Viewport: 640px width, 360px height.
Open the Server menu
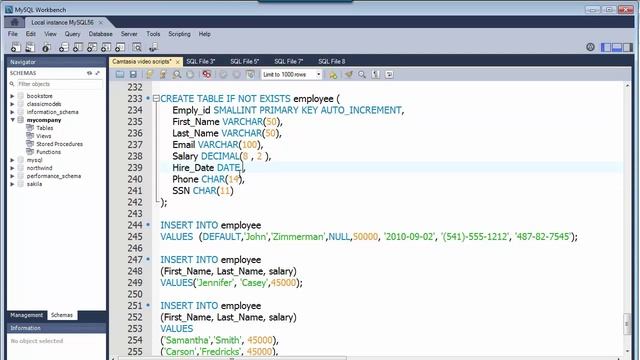click(x=129, y=34)
